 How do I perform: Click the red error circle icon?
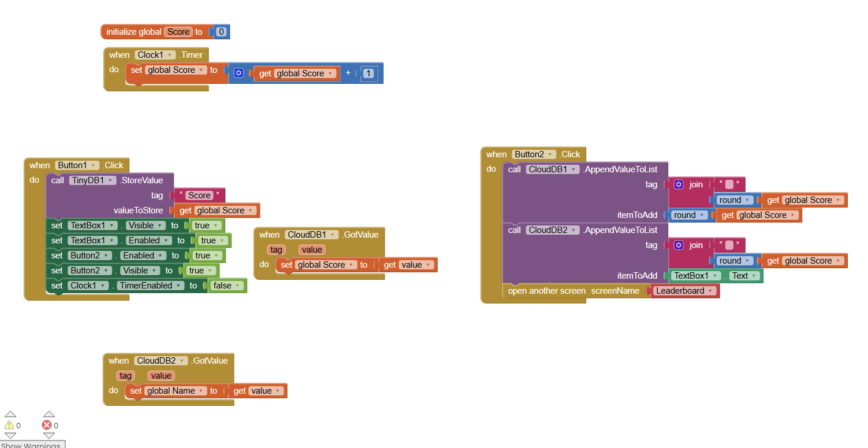point(47,425)
